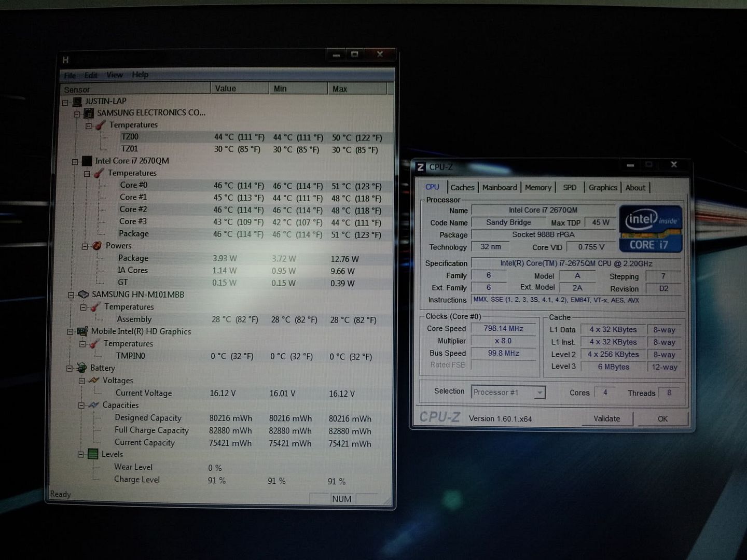747x560 pixels.
Task: Collapse the Intel Core i7 2670QM node
Action: [75, 162]
